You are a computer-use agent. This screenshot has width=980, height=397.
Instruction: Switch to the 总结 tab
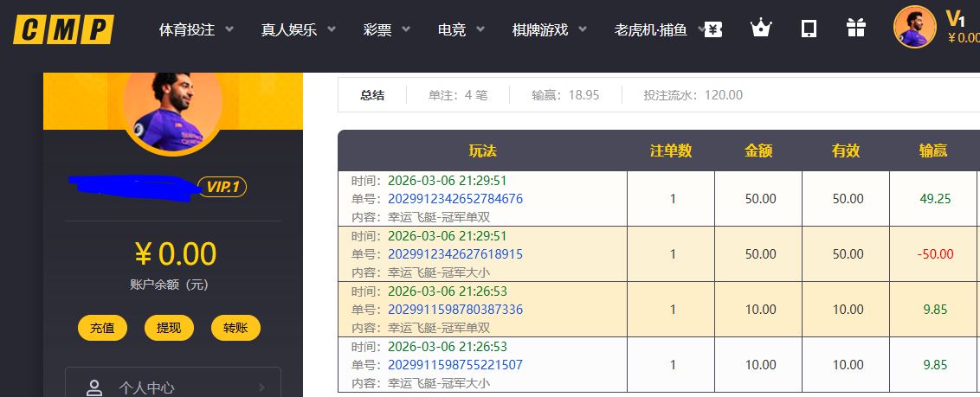pyautogui.click(x=372, y=95)
